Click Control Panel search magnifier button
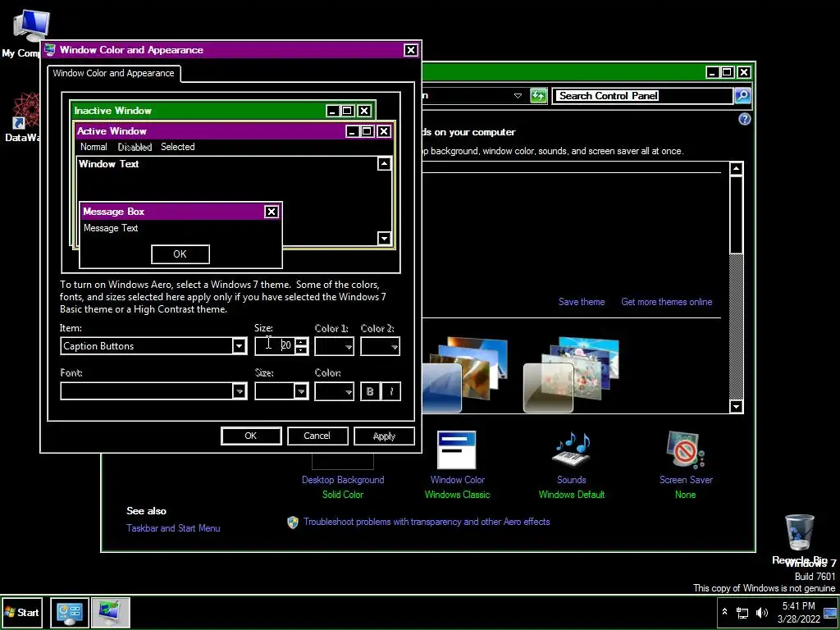840x630 pixels. click(742, 96)
